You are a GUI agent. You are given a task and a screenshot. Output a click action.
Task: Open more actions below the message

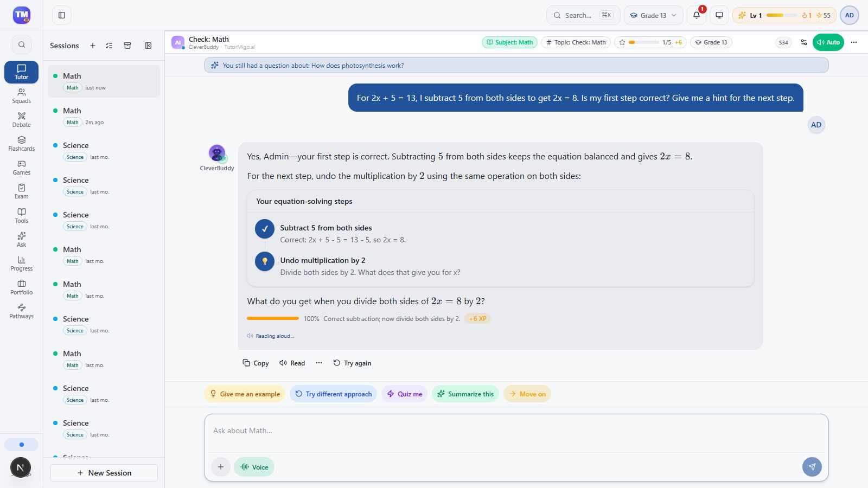(319, 363)
